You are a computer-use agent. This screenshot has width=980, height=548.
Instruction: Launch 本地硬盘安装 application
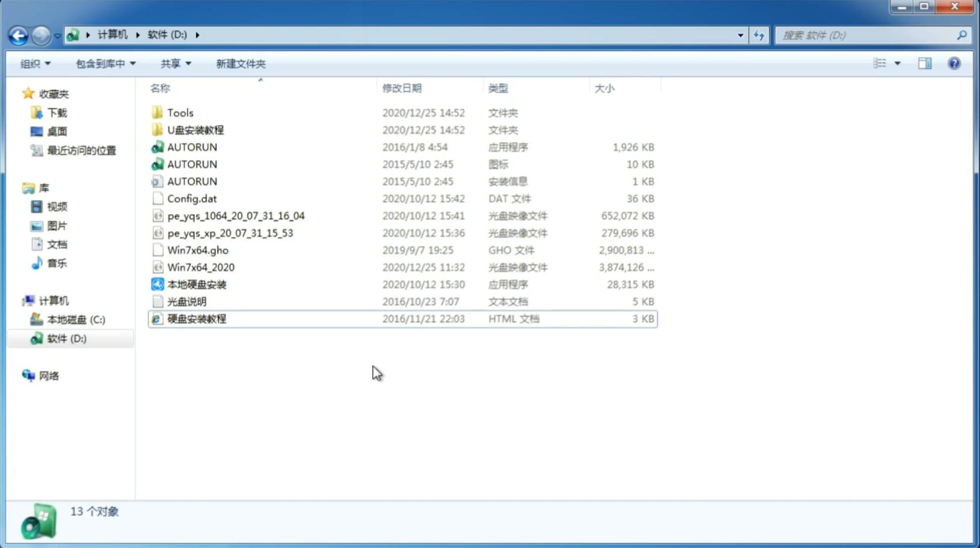pyautogui.click(x=196, y=284)
